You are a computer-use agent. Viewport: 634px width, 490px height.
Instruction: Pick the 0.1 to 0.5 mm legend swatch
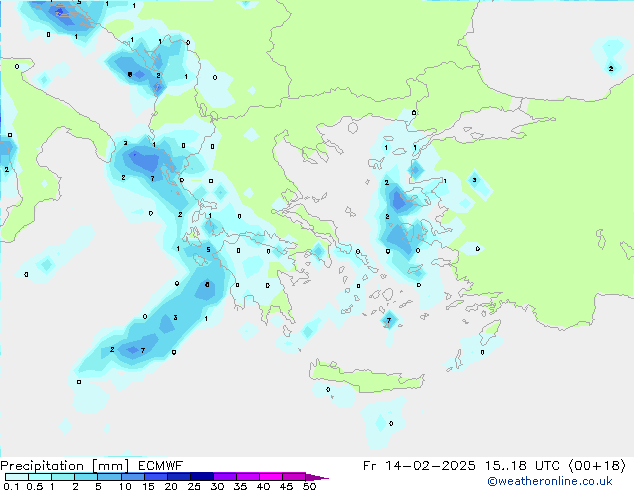click(x=17, y=477)
